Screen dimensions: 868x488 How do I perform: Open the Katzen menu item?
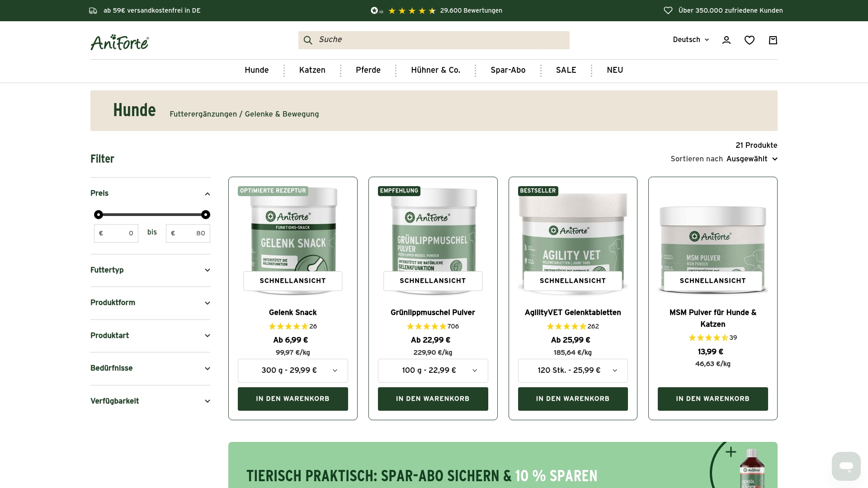click(312, 70)
